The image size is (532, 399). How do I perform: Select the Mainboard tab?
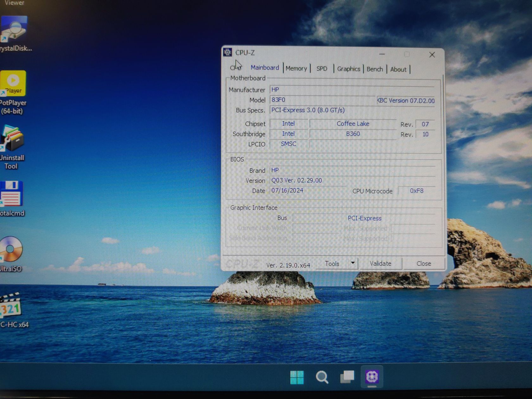click(x=265, y=67)
